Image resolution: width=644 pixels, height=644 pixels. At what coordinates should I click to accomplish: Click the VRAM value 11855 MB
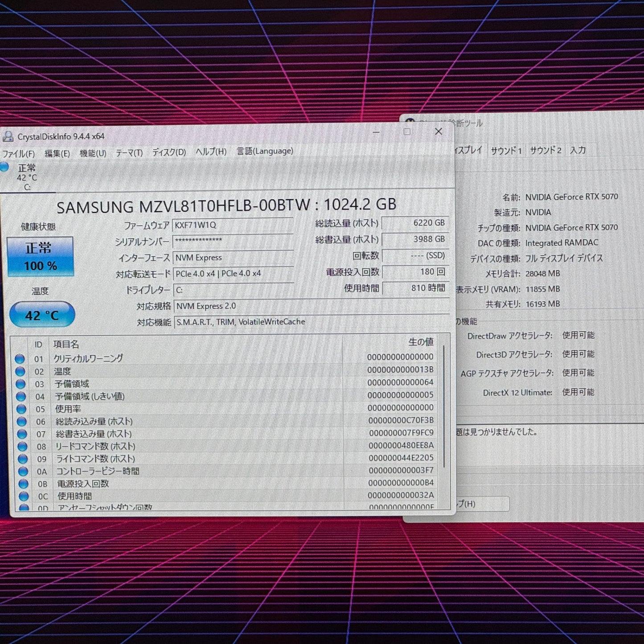click(x=542, y=289)
